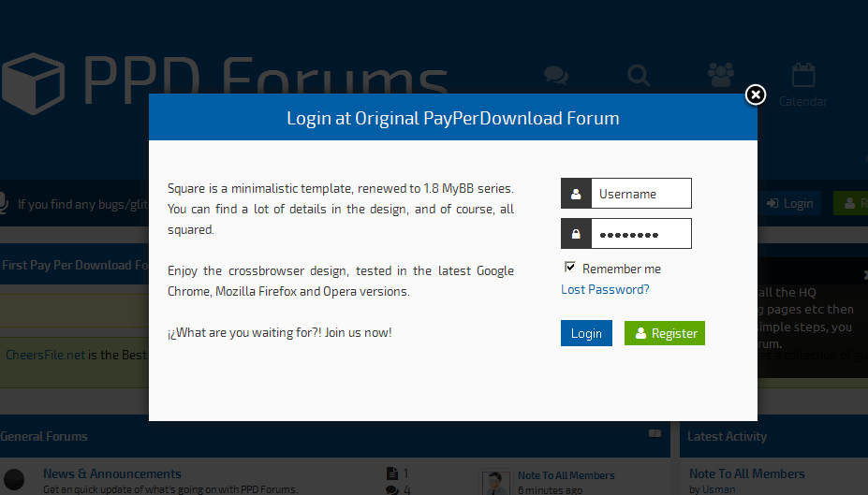Click the Username input field
This screenshot has width=868, height=495.
coord(641,194)
